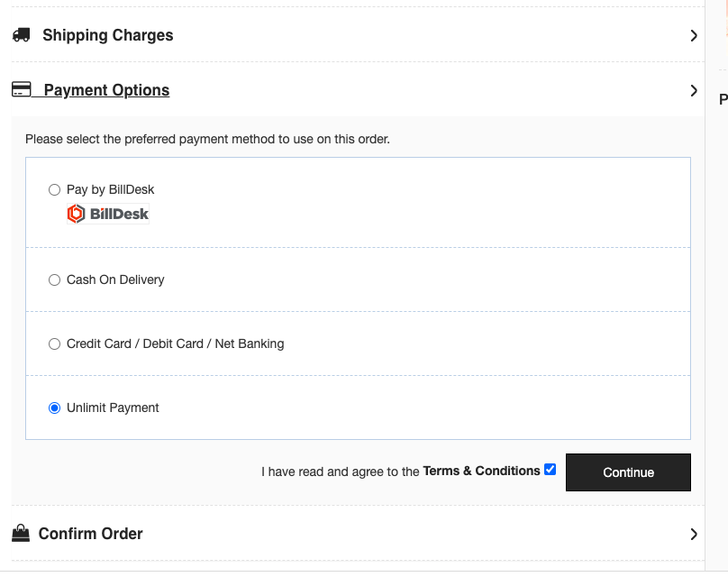Image resolution: width=728 pixels, height=577 pixels.
Task: Collapse the Payment Options section
Action: pos(104,89)
